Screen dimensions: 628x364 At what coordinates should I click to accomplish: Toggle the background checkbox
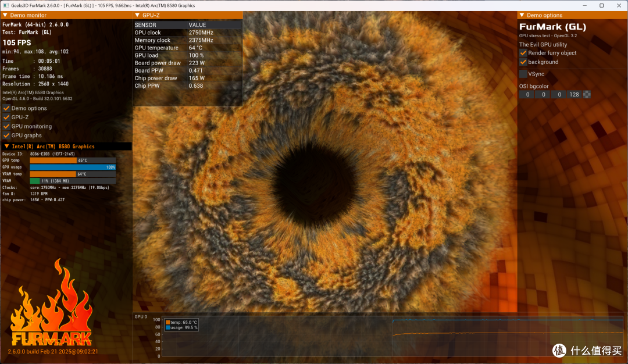[x=523, y=62]
